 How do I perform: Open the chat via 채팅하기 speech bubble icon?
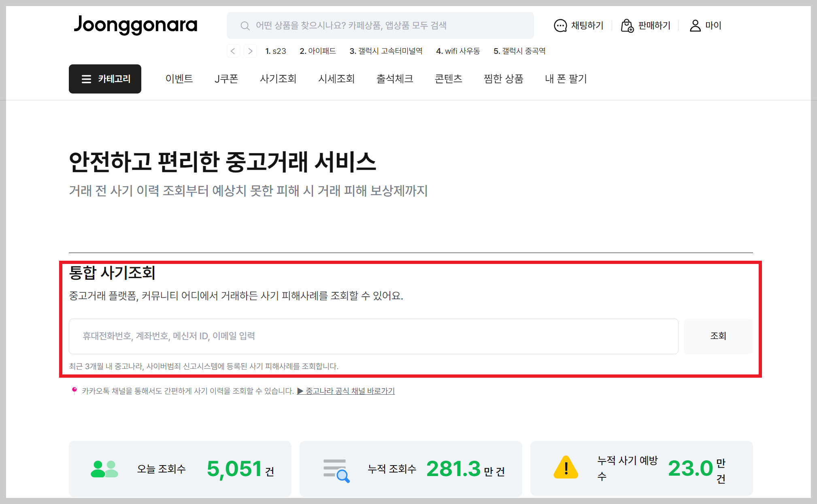coord(560,25)
